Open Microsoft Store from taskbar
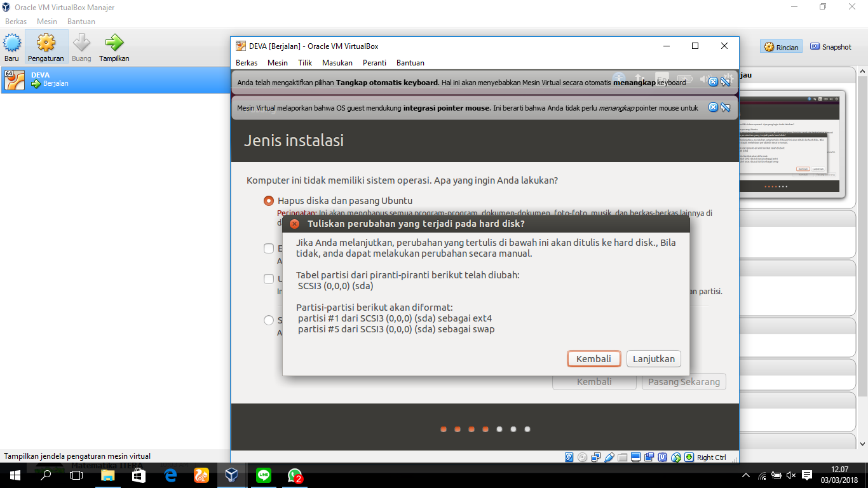 (139, 475)
